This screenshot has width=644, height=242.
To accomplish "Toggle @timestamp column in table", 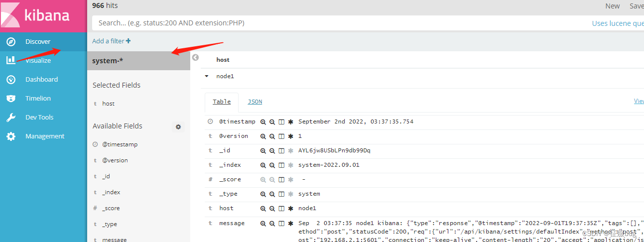I will pyautogui.click(x=281, y=121).
